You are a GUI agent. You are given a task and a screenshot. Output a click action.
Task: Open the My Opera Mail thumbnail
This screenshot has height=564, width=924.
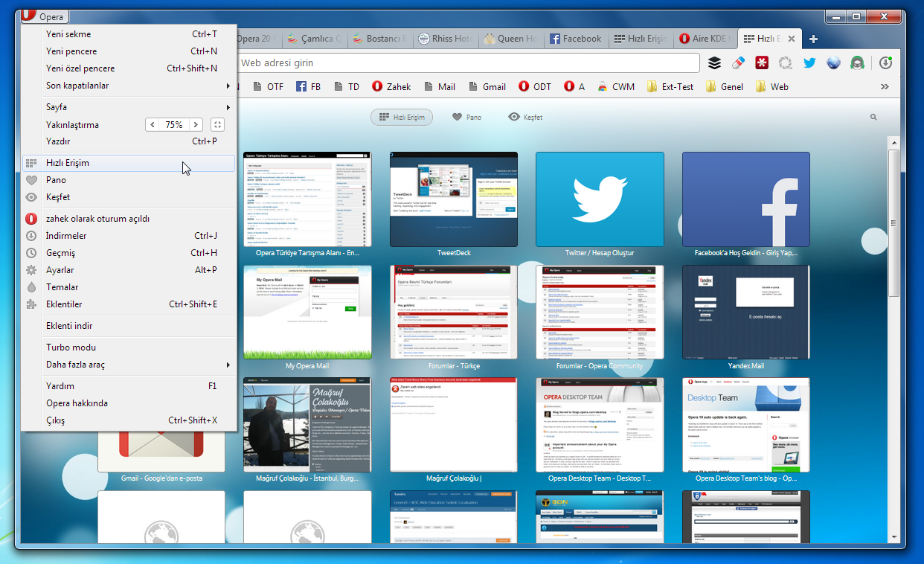tap(307, 313)
